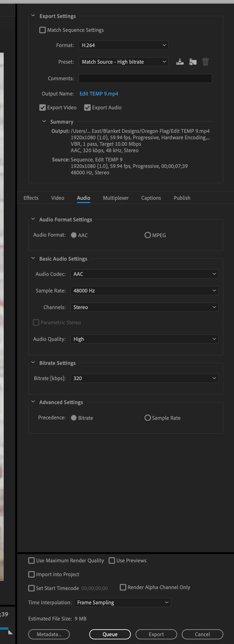Click the Export button
Screen dimensions: 234x644
156,634
